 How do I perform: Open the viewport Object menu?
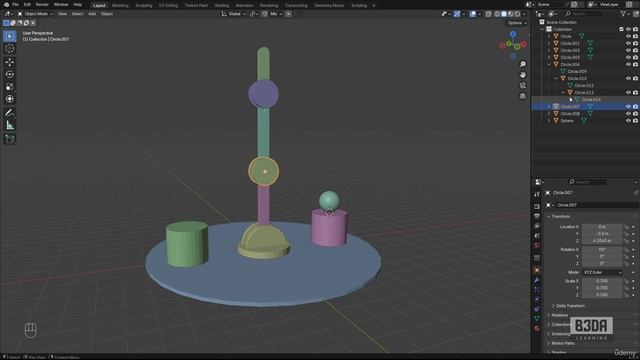(107, 14)
